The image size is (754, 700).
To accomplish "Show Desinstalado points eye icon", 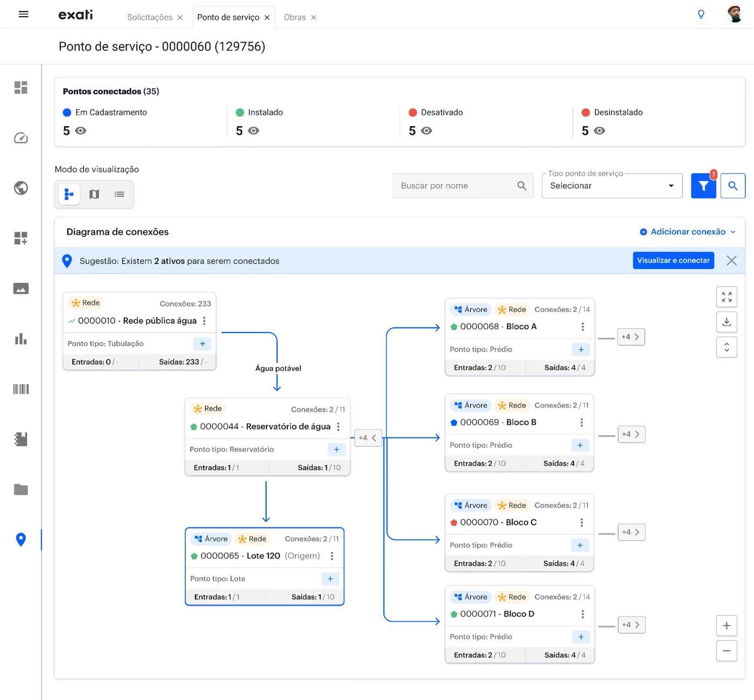I will [599, 131].
